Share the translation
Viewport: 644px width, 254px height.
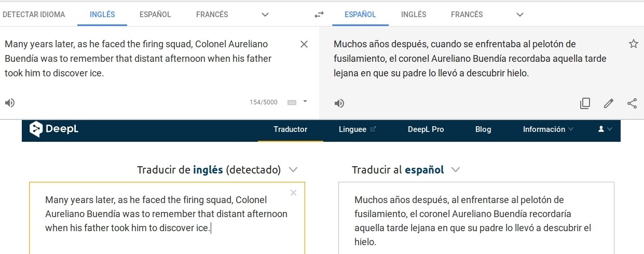(x=632, y=103)
